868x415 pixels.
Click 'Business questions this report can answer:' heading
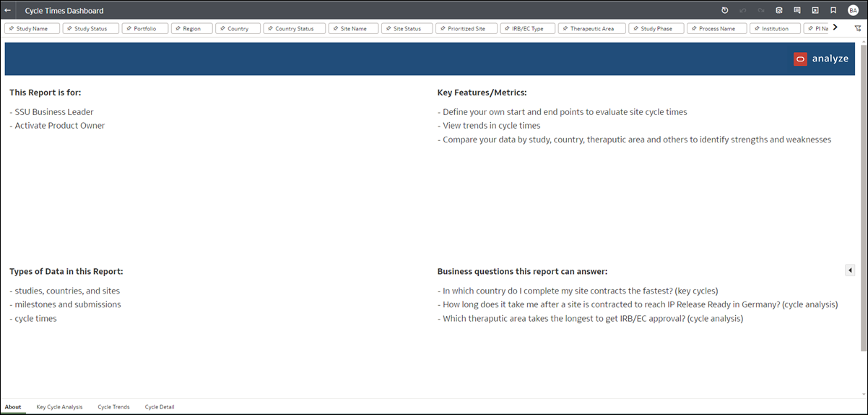522,271
